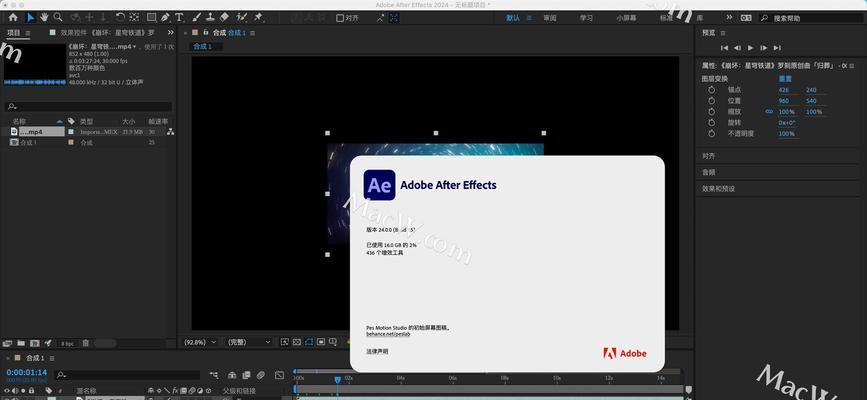Select the Roto Brush tool
867x400 pixels.
(241, 17)
